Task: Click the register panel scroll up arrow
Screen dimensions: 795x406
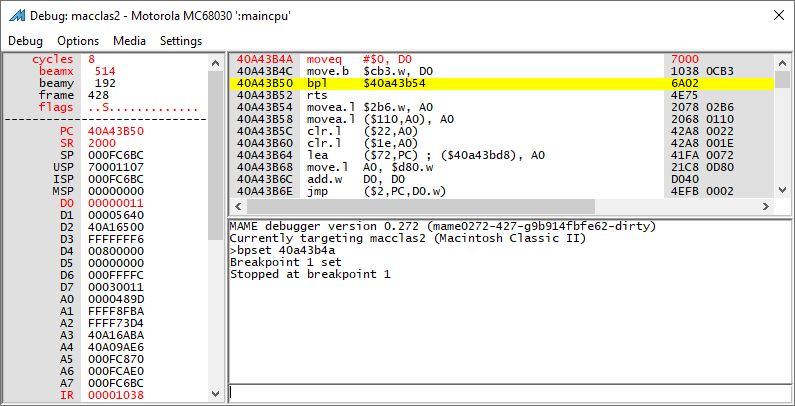Action: click(x=215, y=63)
